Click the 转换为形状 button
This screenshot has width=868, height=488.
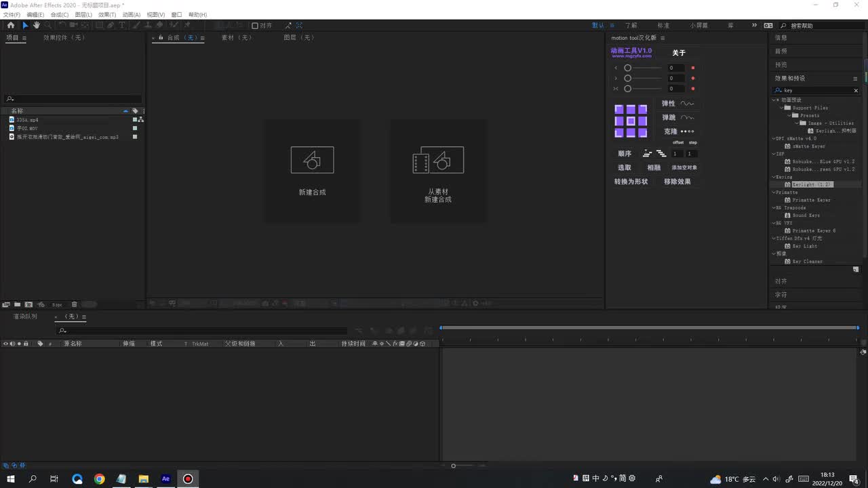[x=631, y=182]
